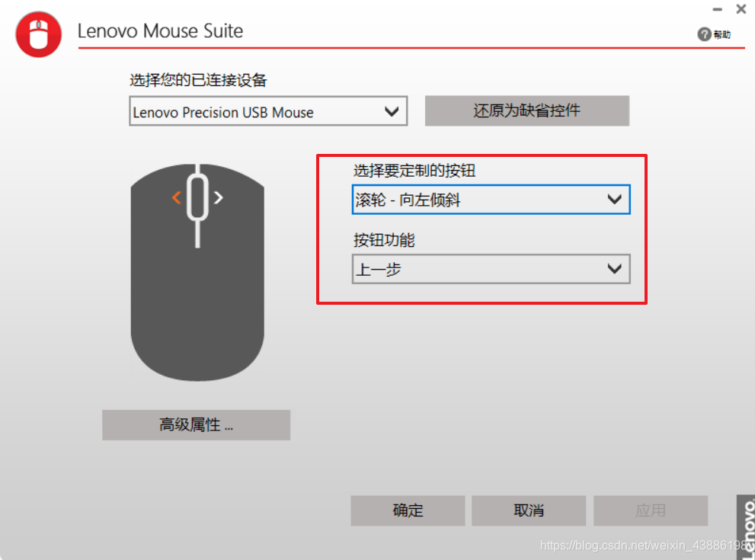Screen dimensions: 755x560
Task: Expand the 滚轮 - 向左倾斜 button selection dropdown
Action: pos(491,200)
